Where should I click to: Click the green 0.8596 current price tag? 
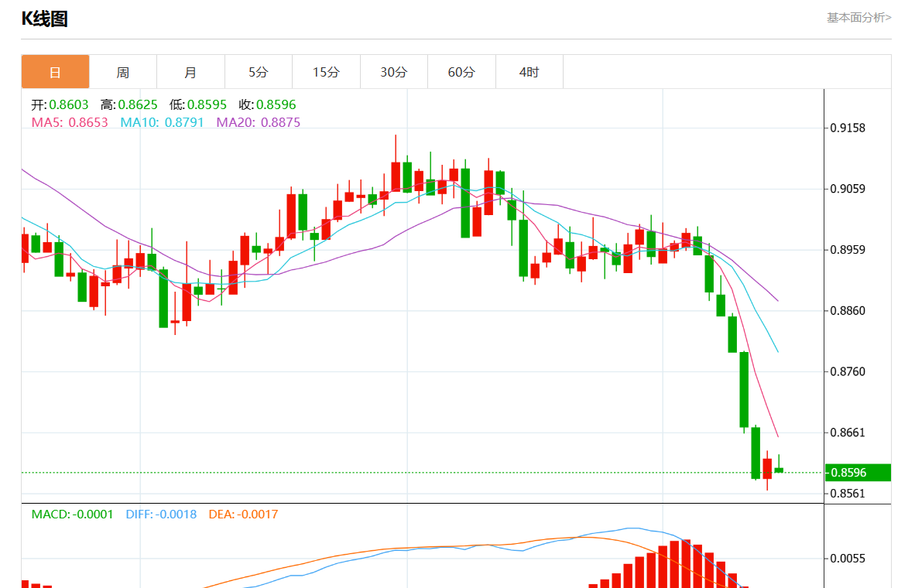tap(858, 473)
